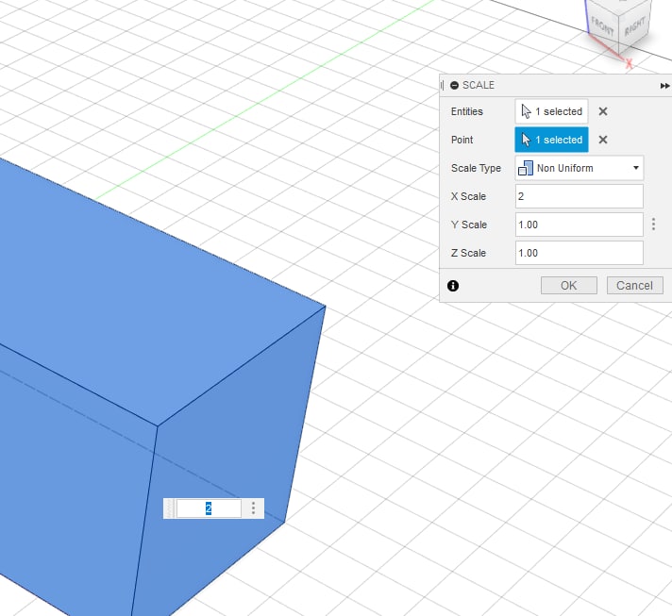Click the 'X Scale' label text
The image size is (672, 616).
[468, 196]
